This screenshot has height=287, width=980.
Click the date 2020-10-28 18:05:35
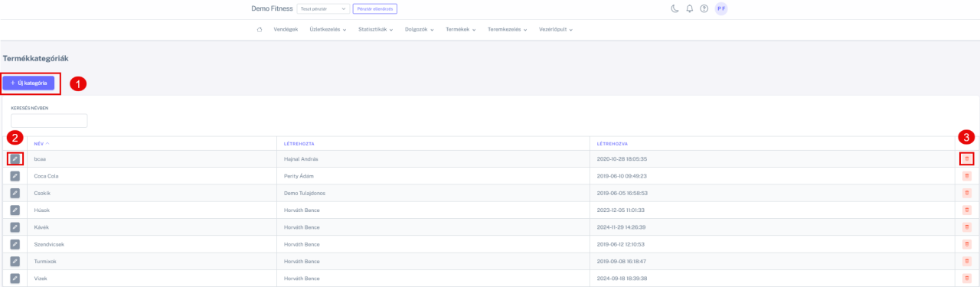622,159
